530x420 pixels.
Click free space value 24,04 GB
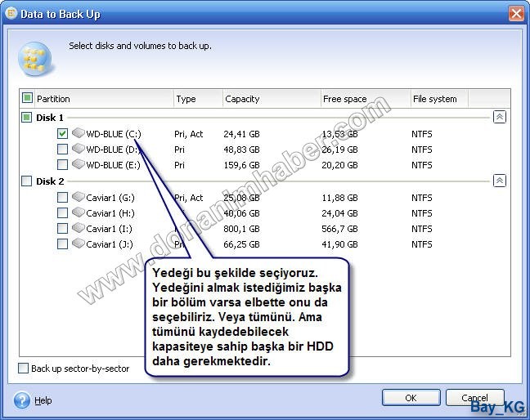(339, 213)
